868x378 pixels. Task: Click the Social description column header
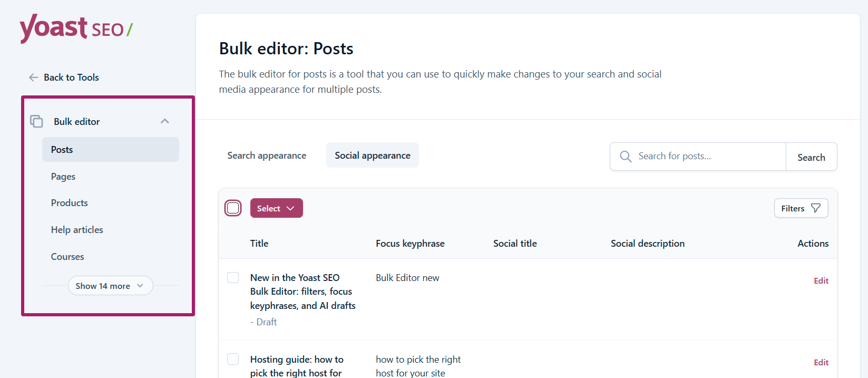(x=648, y=244)
